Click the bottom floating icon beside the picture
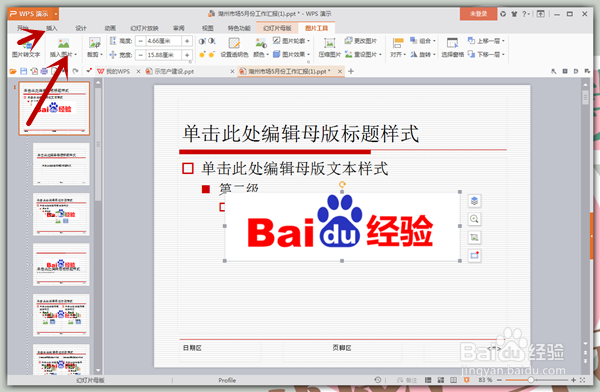The width and height of the screenshot is (600, 392). 474,256
